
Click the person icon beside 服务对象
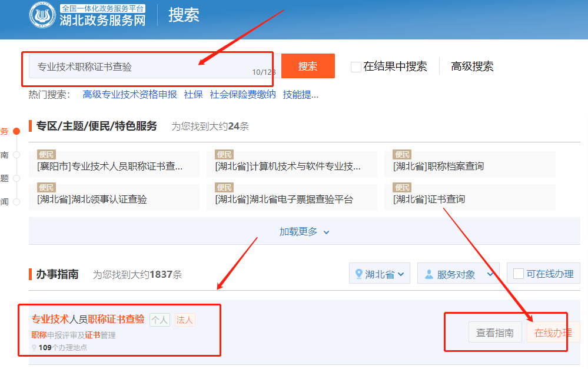point(428,274)
